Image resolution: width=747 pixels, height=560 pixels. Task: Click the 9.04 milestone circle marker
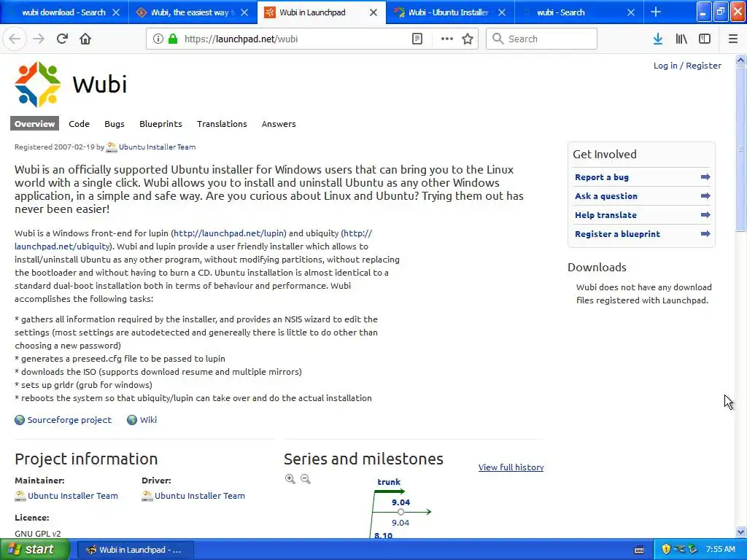[400, 512]
